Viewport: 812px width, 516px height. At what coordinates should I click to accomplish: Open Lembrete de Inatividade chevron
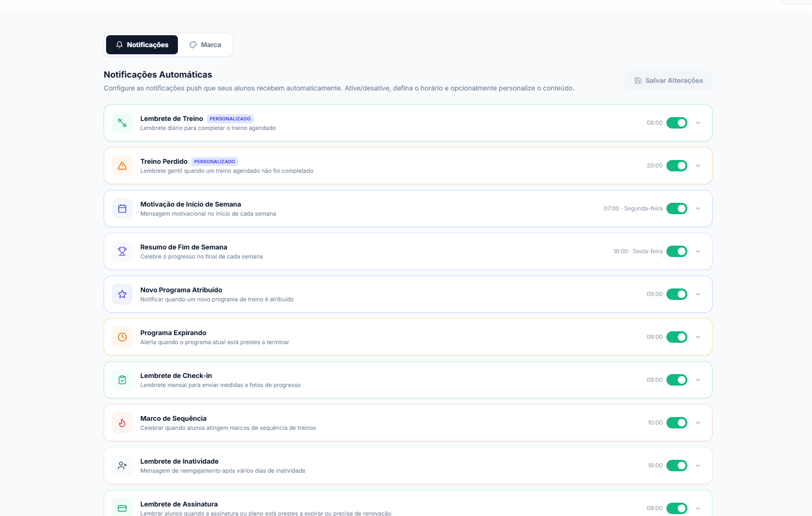(698, 466)
